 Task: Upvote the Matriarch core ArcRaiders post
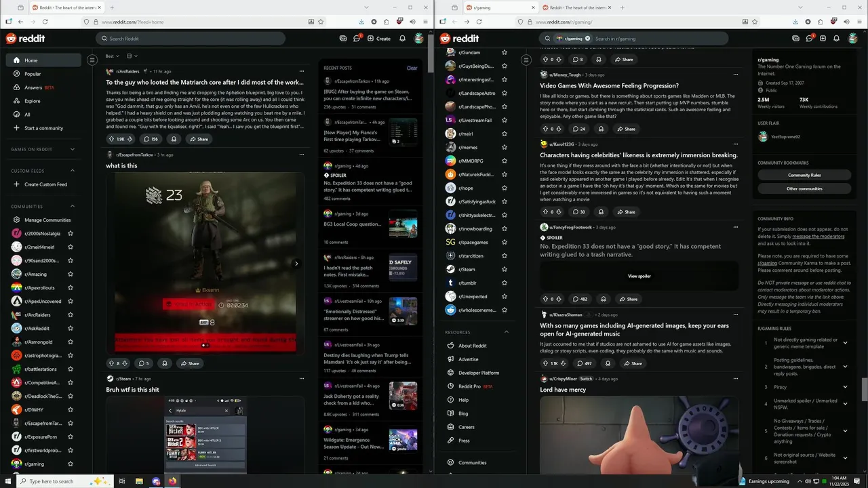112,139
